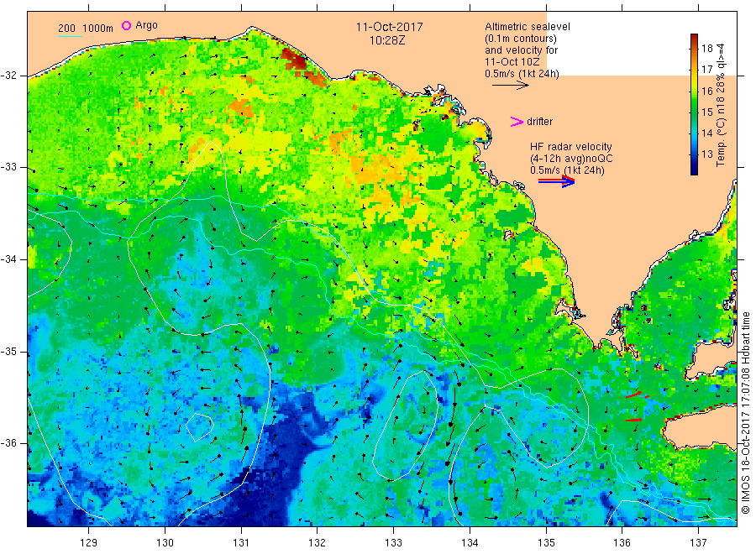The width and height of the screenshot is (756, 554).
Task: Click the cyan line under 200 depth label
Action: (70, 36)
